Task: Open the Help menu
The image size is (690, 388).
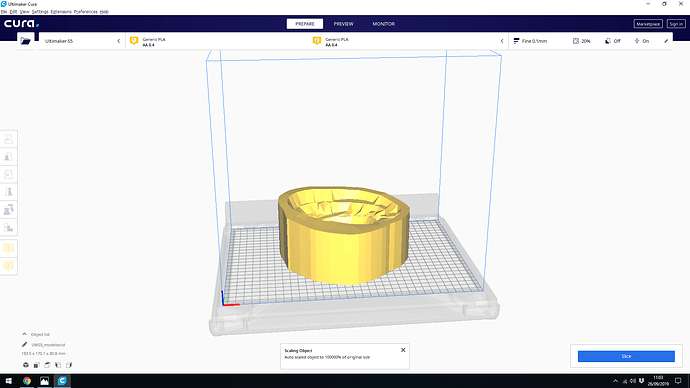Action: click(104, 11)
